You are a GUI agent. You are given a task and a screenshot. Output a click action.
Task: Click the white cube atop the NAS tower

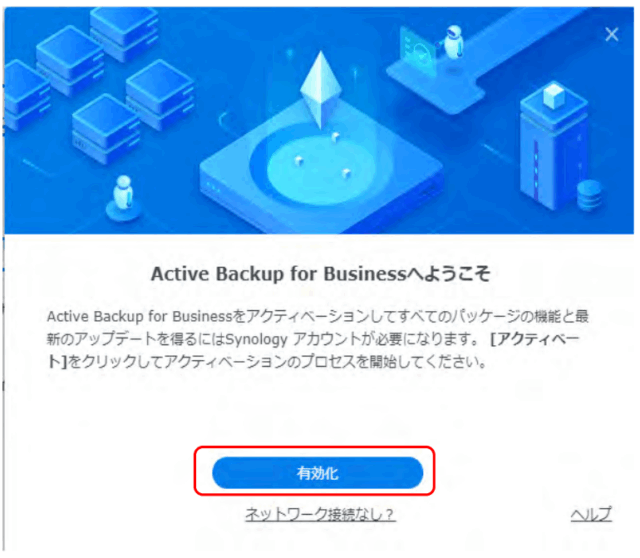(554, 96)
